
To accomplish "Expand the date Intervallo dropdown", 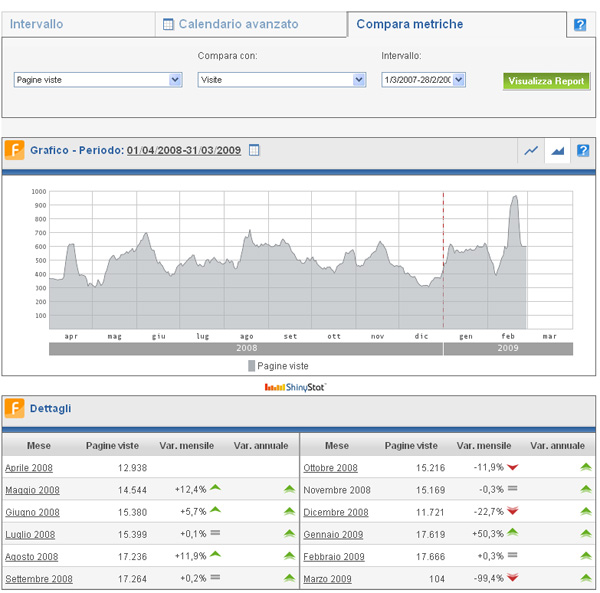I will 423,80.
